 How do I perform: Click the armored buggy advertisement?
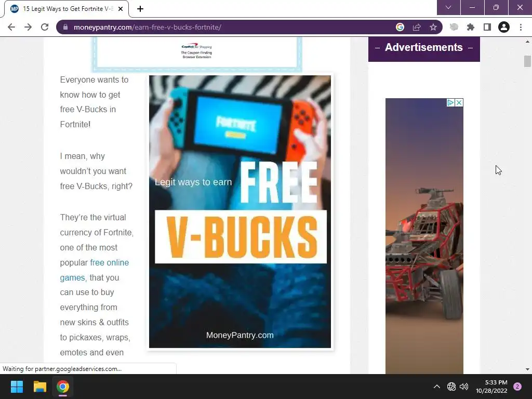coord(424,236)
